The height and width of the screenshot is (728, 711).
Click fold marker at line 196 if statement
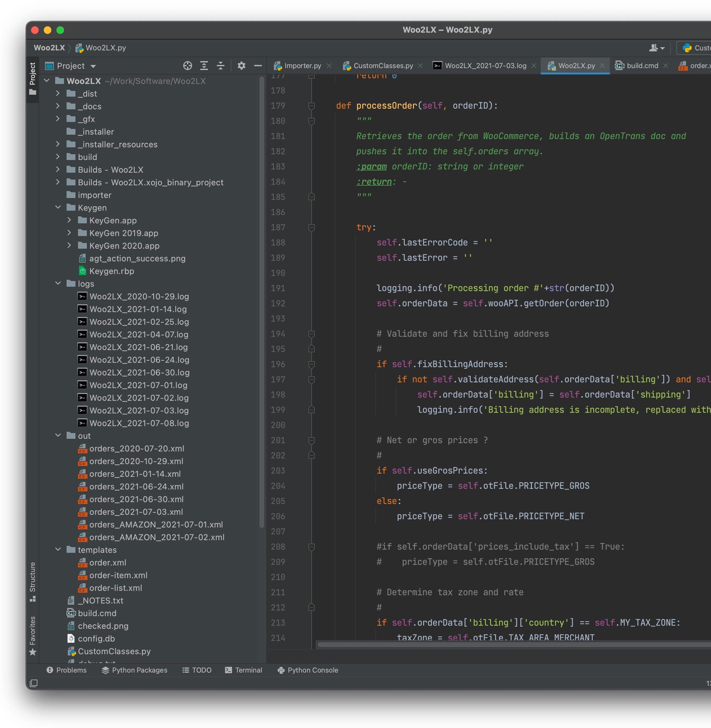(311, 364)
